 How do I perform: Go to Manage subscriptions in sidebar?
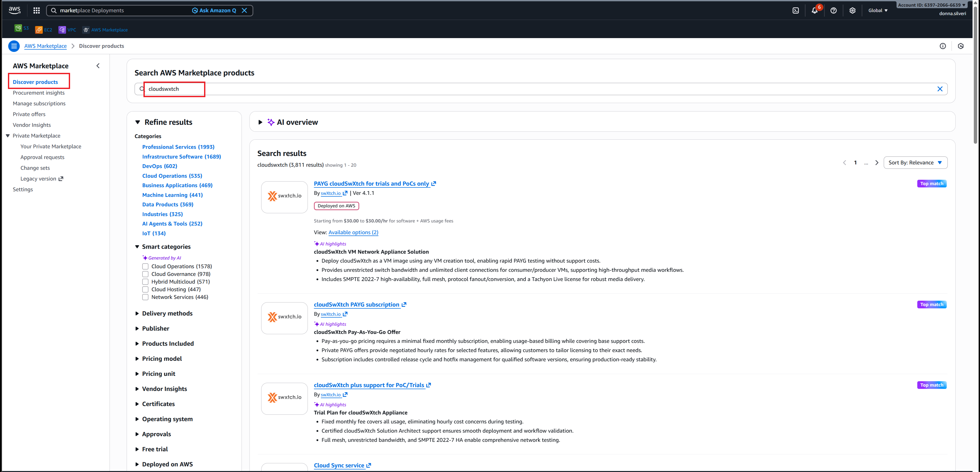pos(39,104)
